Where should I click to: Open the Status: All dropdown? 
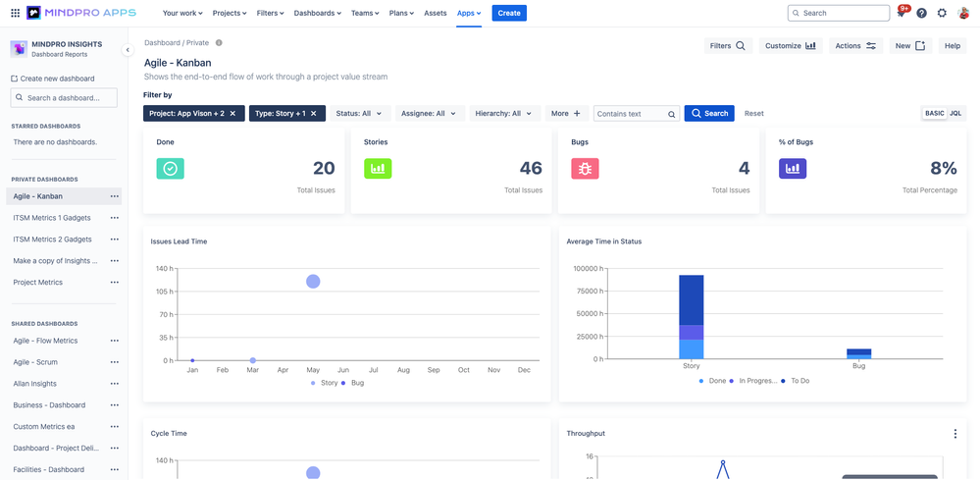coord(361,113)
